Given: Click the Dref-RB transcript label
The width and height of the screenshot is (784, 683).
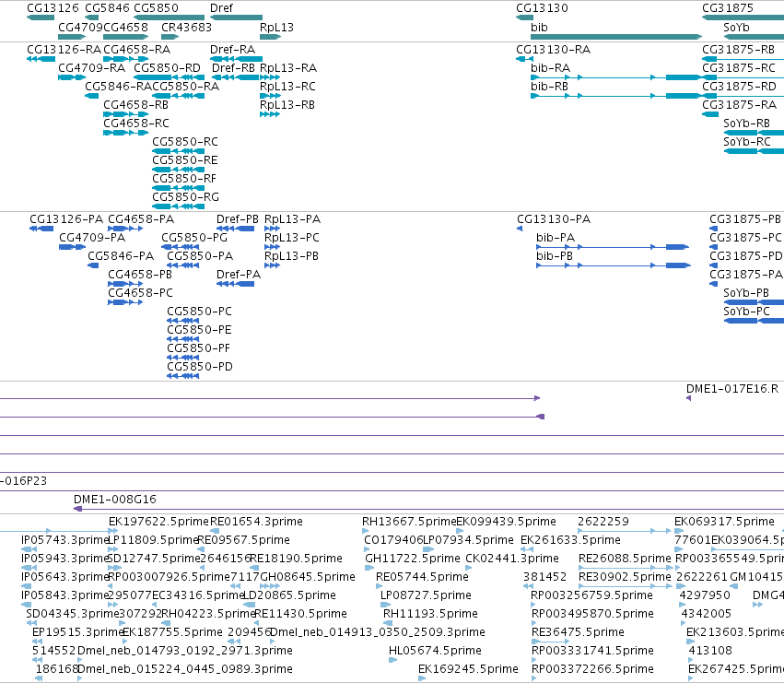Looking at the screenshot, I should coord(233,68).
